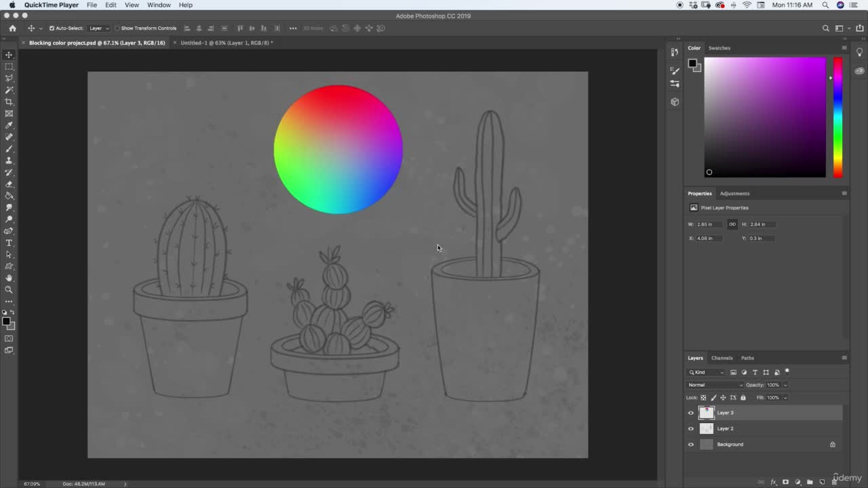The image size is (868, 488).
Task: Select the Type tool
Action: click(x=9, y=243)
